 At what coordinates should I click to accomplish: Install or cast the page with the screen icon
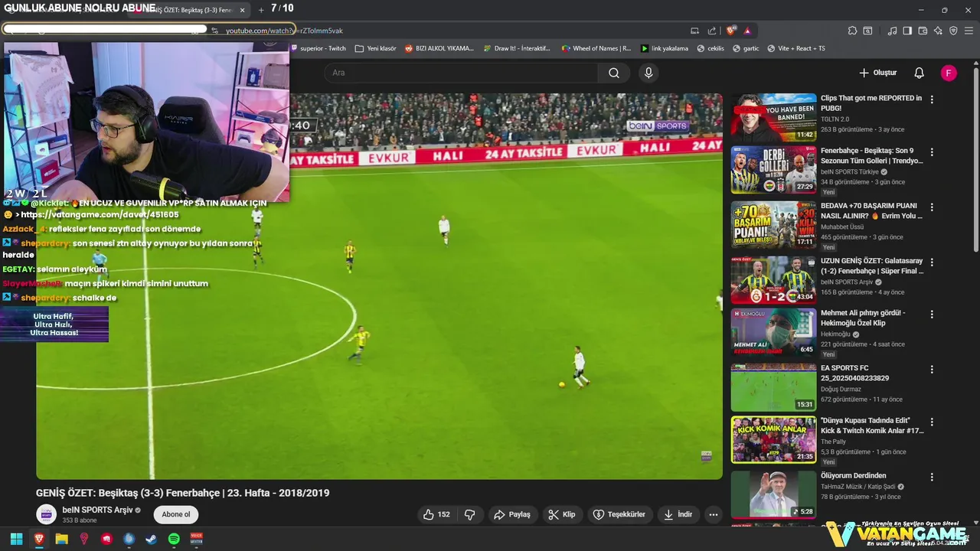click(x=694, y=31)
